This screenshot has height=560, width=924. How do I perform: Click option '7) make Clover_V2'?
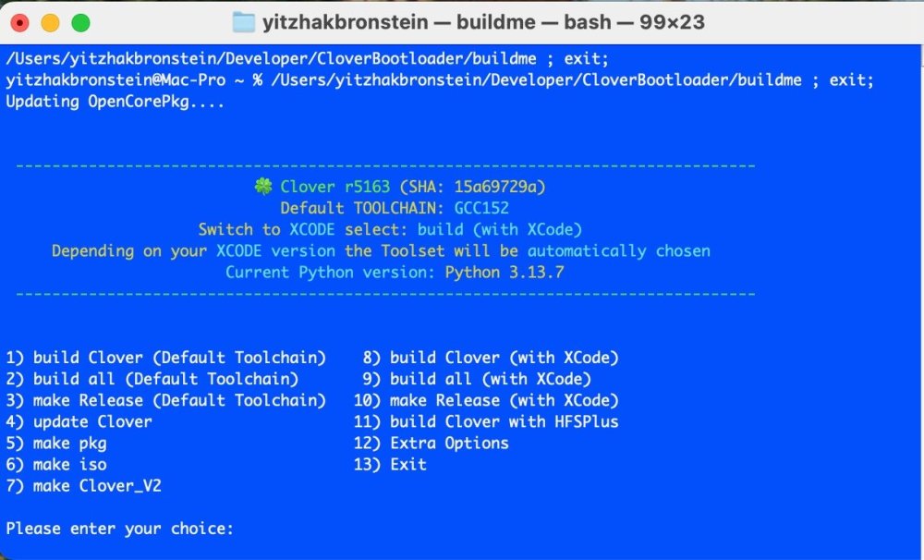(83, 486)
